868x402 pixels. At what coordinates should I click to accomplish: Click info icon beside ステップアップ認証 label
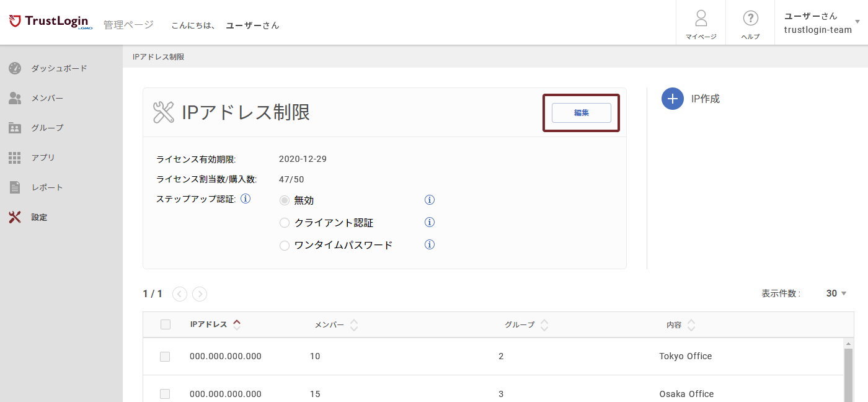pyautogui.click(x=245, y=199)
